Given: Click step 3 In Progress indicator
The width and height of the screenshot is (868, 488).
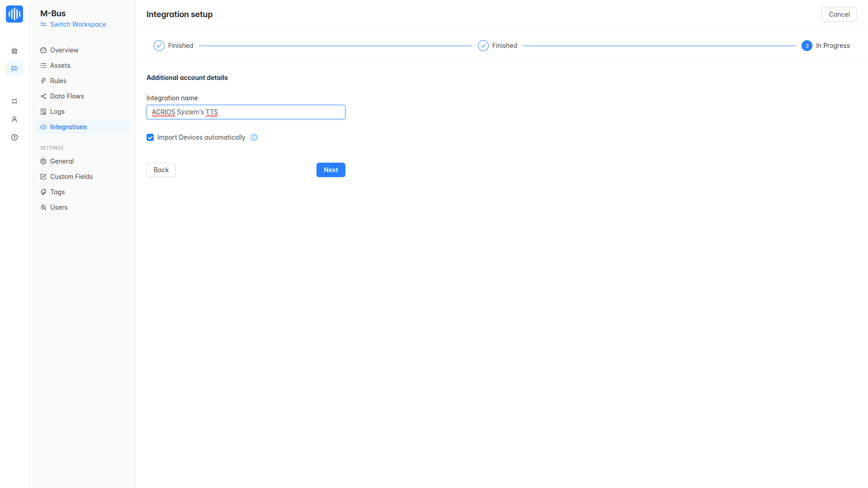Looking at the screenshot, I should tap(807, 46).
